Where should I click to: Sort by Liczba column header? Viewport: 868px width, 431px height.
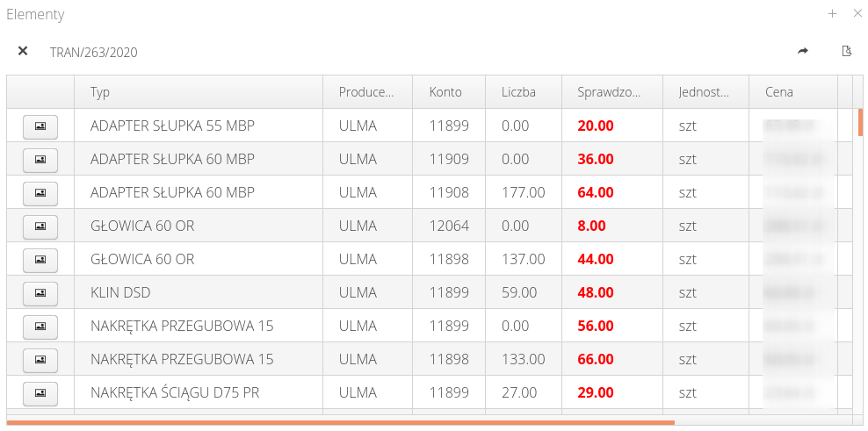[524, 92]
